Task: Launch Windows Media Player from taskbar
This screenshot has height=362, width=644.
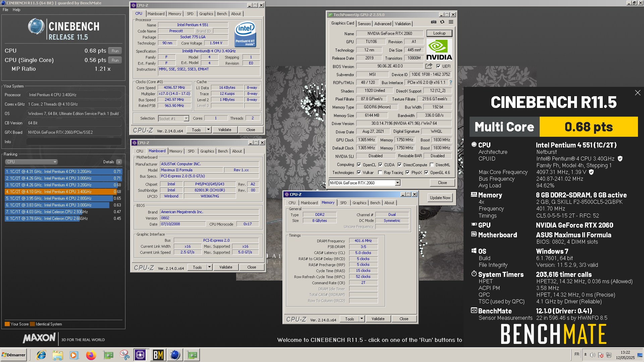Action: pyautogui.click(x=74, y=355)
